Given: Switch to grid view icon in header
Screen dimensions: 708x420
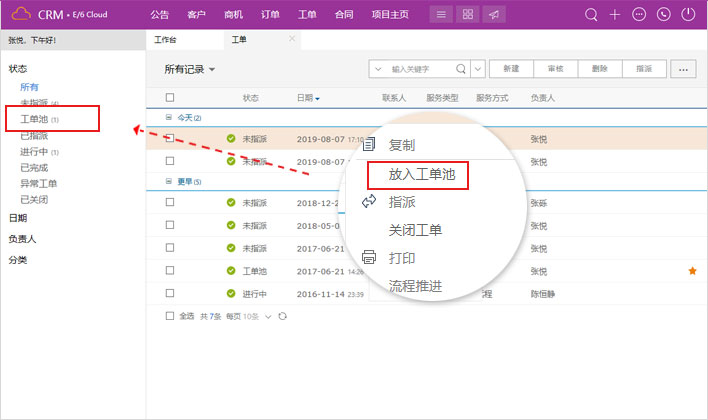Looking at the screenshot, I should [467, 15].
